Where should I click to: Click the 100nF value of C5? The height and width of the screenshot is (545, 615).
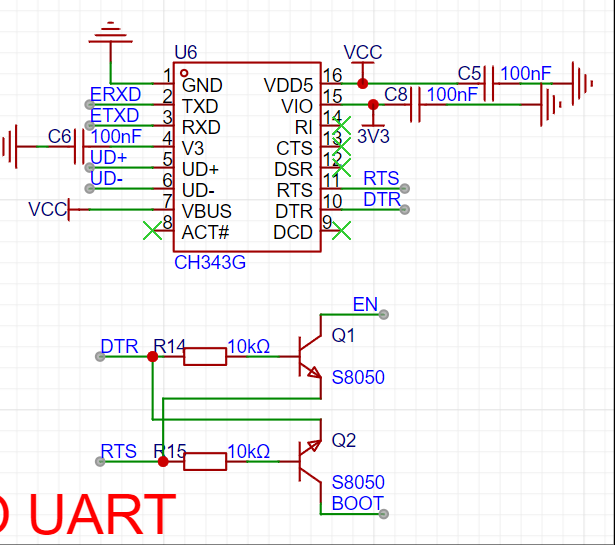click(526, 74)
